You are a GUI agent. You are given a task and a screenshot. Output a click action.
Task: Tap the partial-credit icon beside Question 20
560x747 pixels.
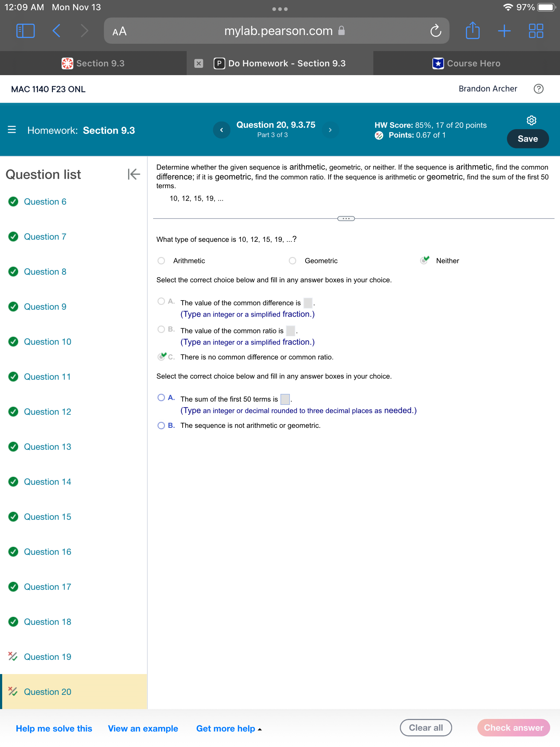pyautogui.click(x=13, y=691)
